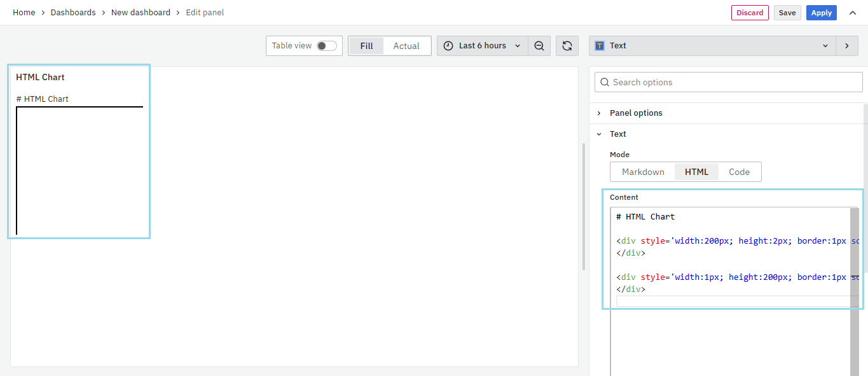The width and height of the screenshot is (868, 376).
Task: Open New dashboard breadcrumb link
Action: click(x=141, y=13)
